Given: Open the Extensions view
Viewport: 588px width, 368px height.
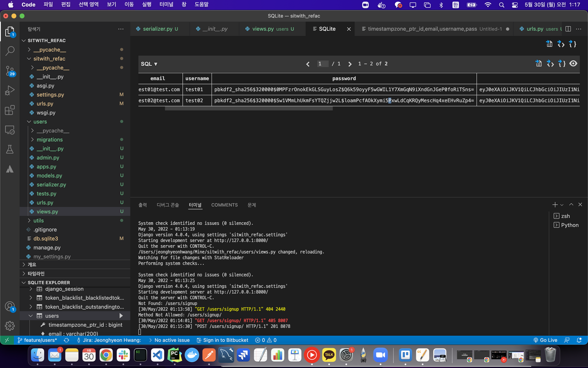Looking at the screenshot, I should (x=10, y=110).
